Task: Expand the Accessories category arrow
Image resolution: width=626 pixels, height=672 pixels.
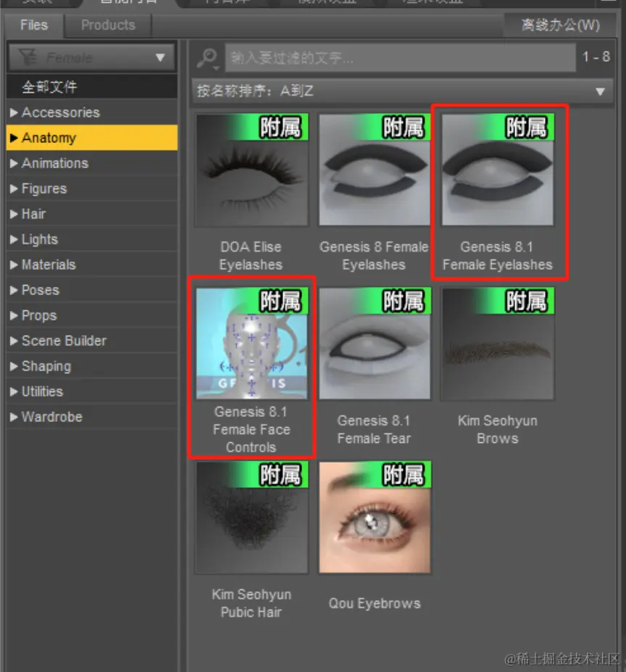Action: [x=14, y=112]
